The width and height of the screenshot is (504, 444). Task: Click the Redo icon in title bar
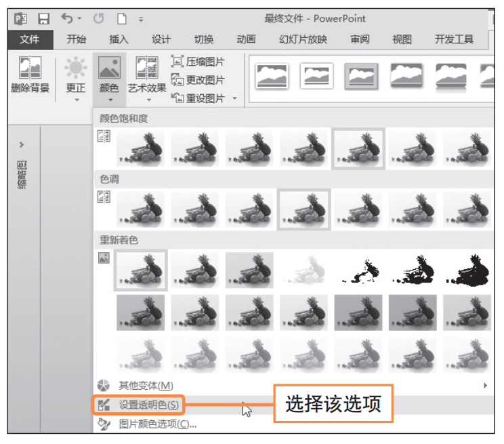point(99,18)
